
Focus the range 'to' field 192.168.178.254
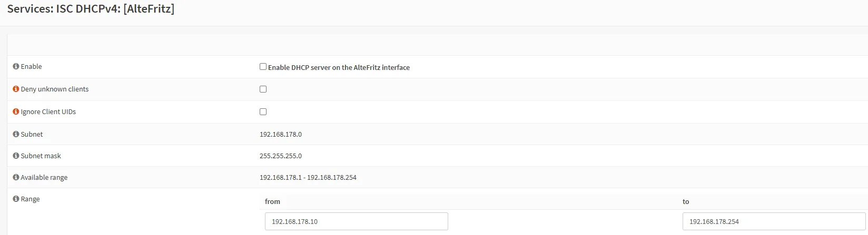coord(774,221)
